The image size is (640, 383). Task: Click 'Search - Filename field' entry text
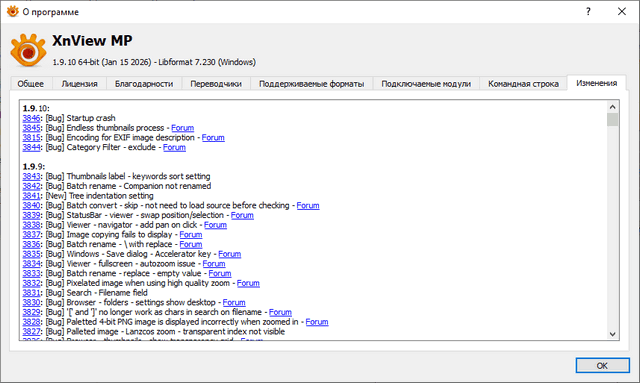click(107, 293)
